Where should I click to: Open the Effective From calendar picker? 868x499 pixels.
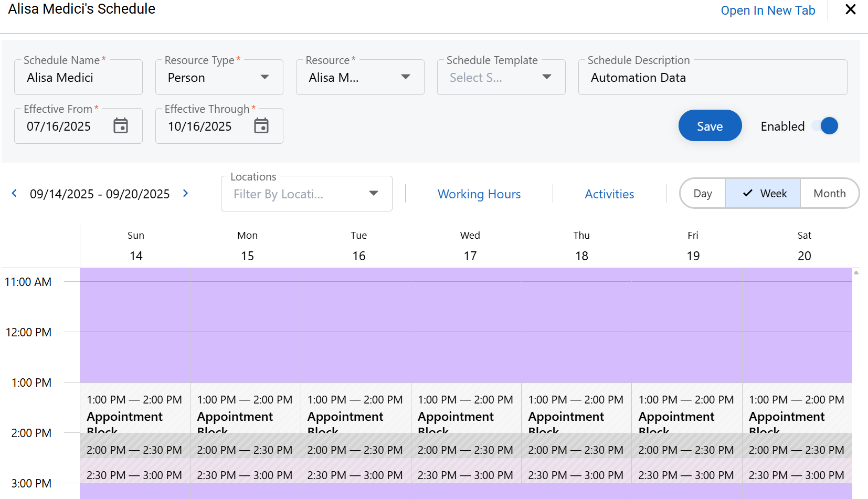point(121,126)
